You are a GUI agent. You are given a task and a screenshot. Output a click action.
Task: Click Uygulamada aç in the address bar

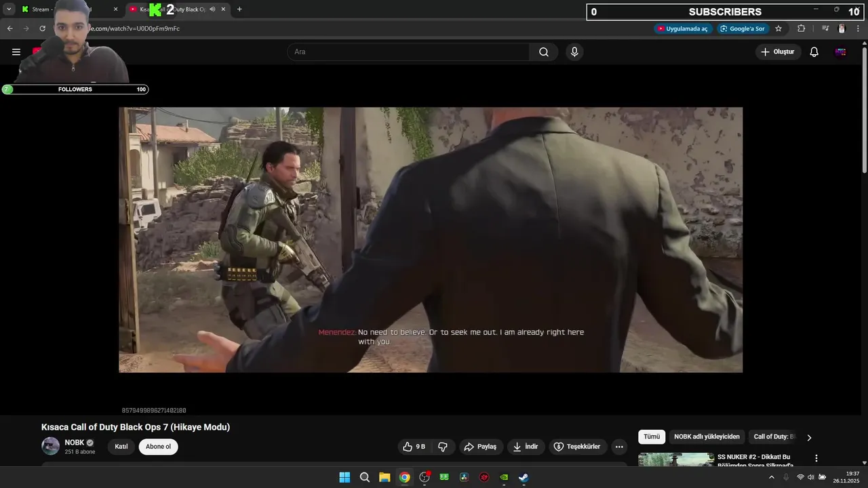pos(683,28)
